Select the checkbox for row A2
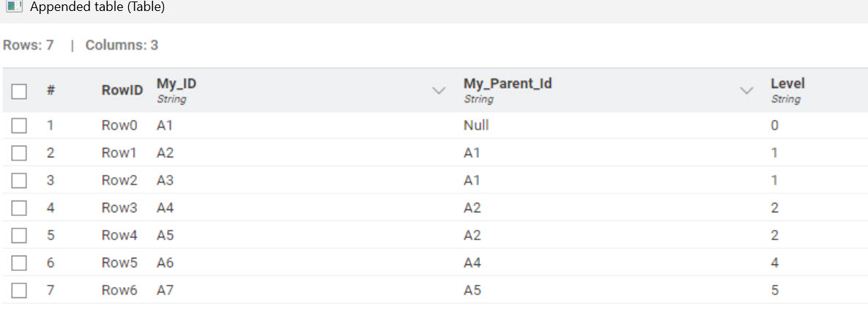 (x=19, y=153)
